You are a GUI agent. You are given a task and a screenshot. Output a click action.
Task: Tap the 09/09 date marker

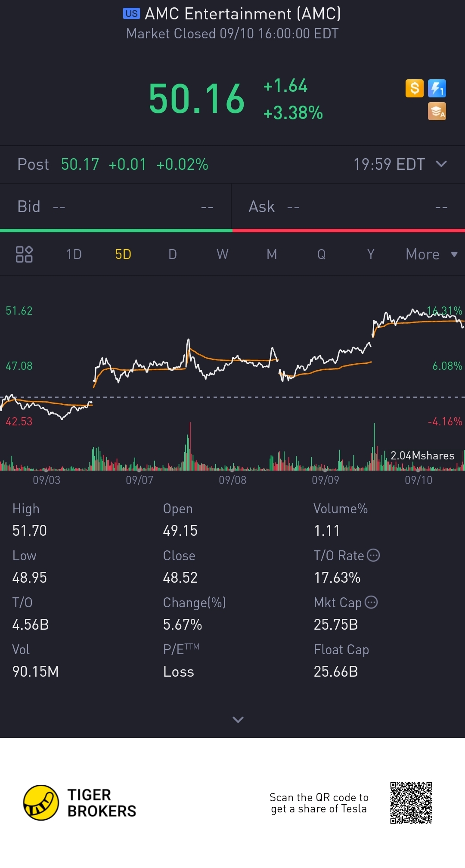[325, 480]
